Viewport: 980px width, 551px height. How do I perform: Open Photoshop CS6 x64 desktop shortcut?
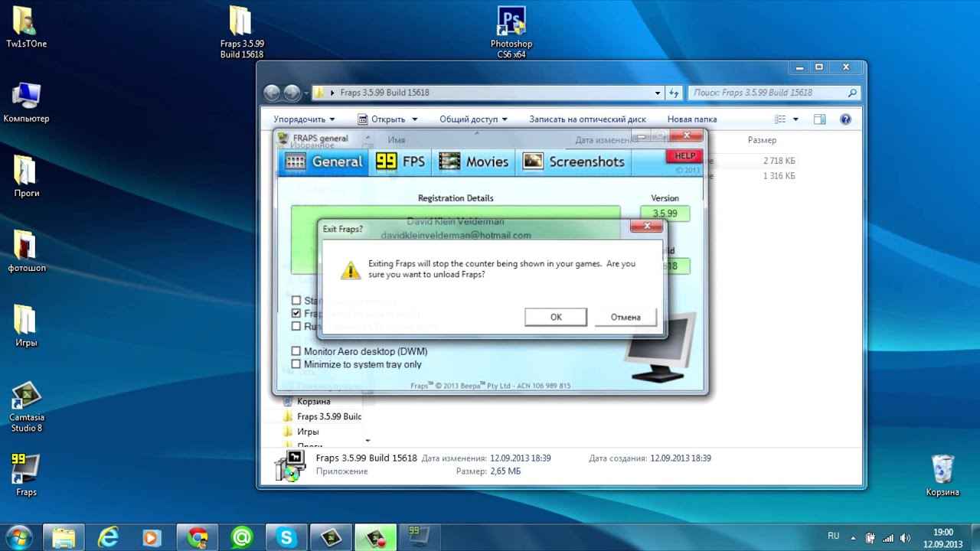(x=511, y=32)
